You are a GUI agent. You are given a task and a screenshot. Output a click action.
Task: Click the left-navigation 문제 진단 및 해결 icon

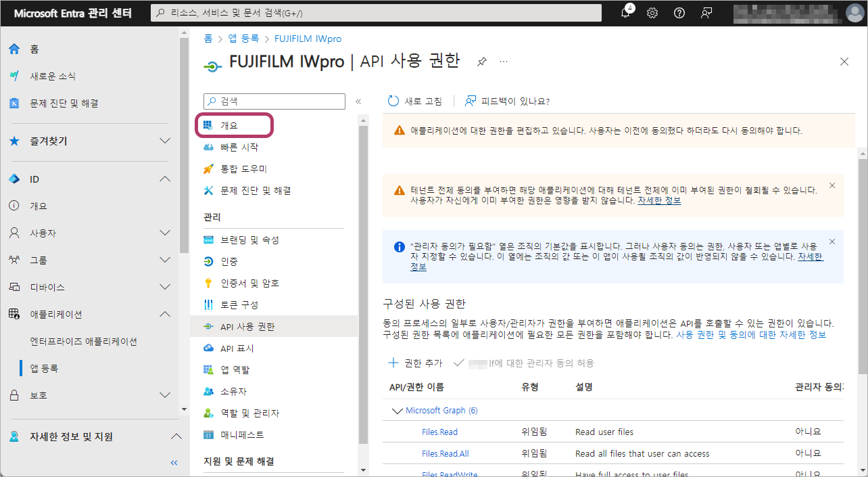click(14, 104)
